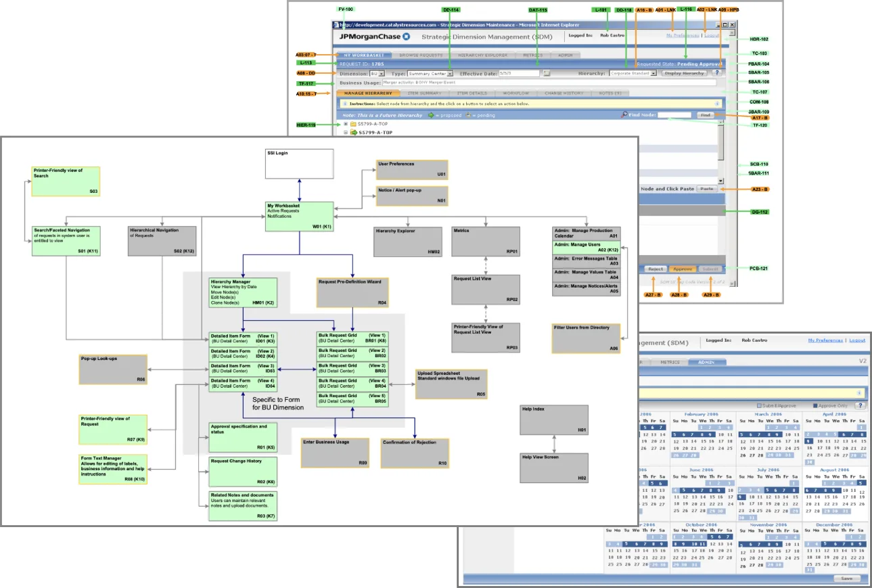Click the JPMorganChase globe logo

pyautogui.click(x=406, y=36)
